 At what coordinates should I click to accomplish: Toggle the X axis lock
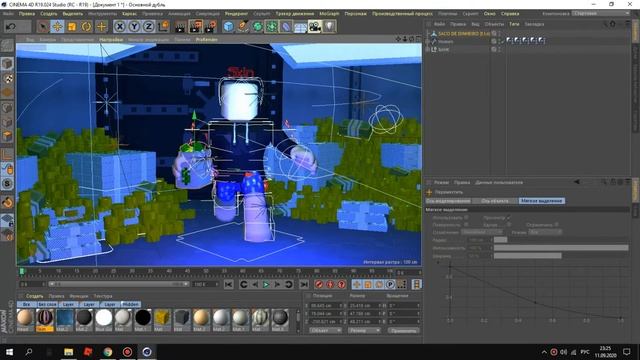click(120, 27)
